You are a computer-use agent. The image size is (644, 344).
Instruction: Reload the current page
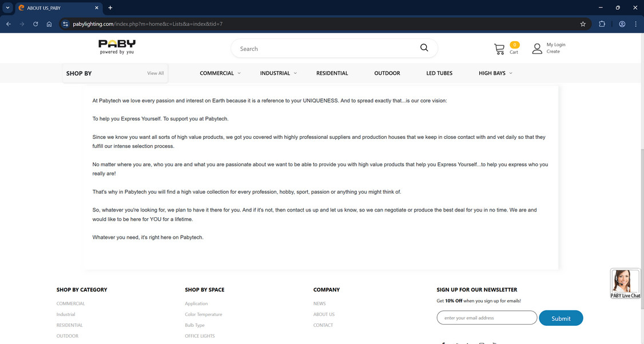(x=35, y=24)
